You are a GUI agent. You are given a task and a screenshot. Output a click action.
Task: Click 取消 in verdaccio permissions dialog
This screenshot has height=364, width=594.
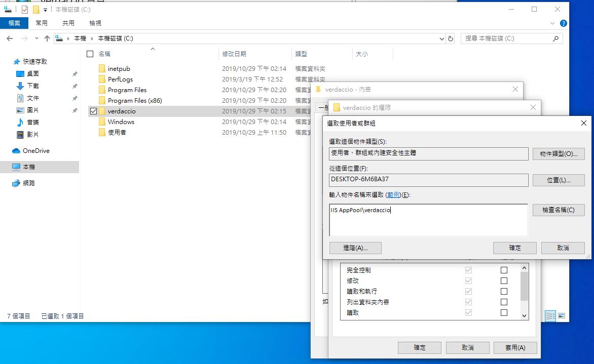click(467, 347)
